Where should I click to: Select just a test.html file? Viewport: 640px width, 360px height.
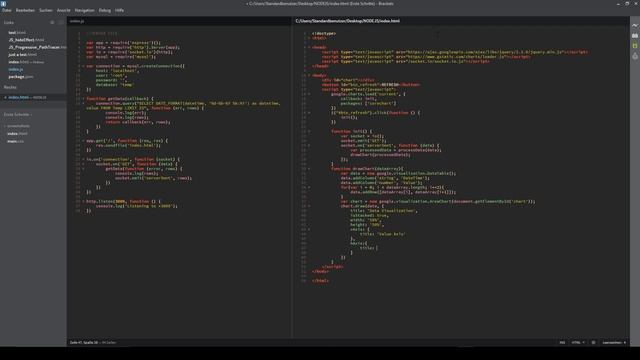(x=22, y=55)
